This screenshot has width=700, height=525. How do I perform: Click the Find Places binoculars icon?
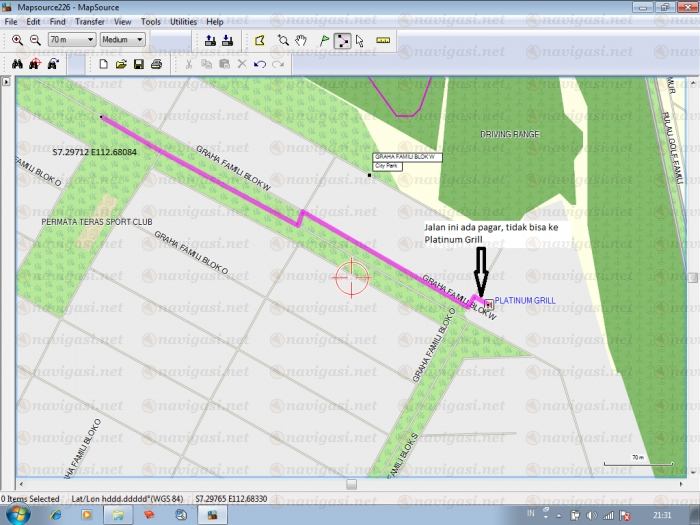coord(17,64)
